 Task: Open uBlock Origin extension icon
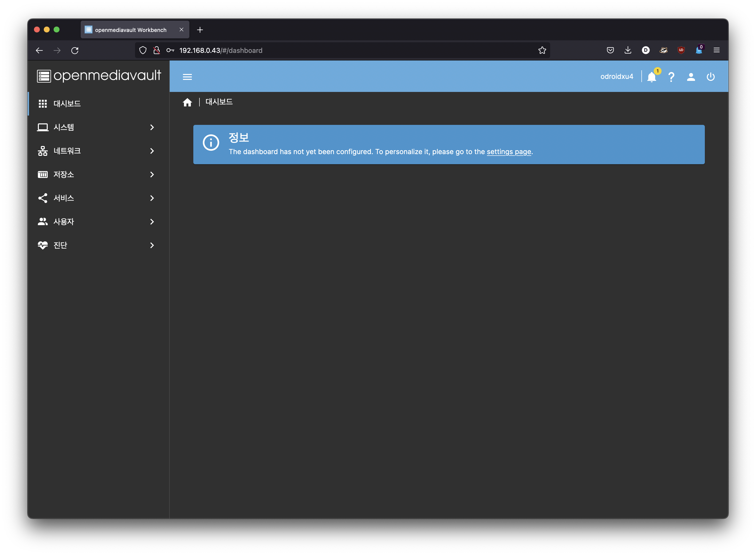coord(681,50)
